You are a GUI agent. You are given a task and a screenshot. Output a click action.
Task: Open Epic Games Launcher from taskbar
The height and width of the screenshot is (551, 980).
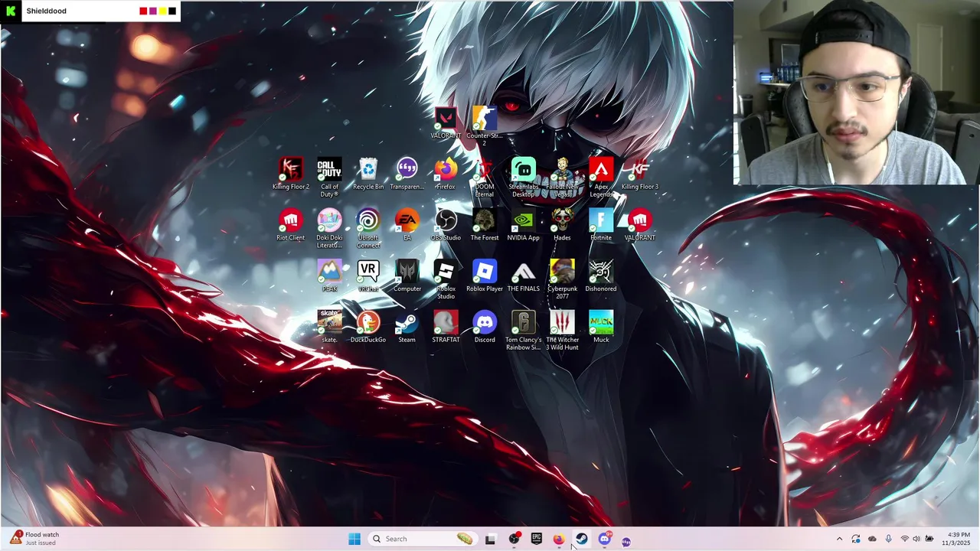[x=536, y=539]
